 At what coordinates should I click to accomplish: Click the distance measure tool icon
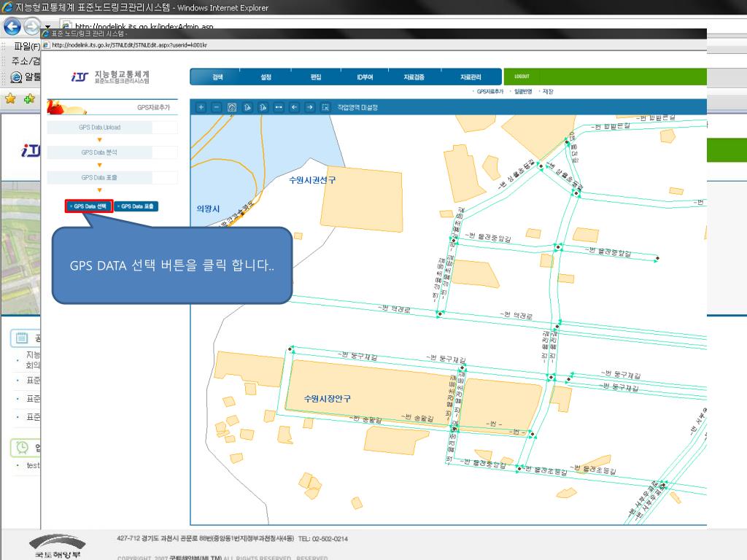[x=279, y=107]
